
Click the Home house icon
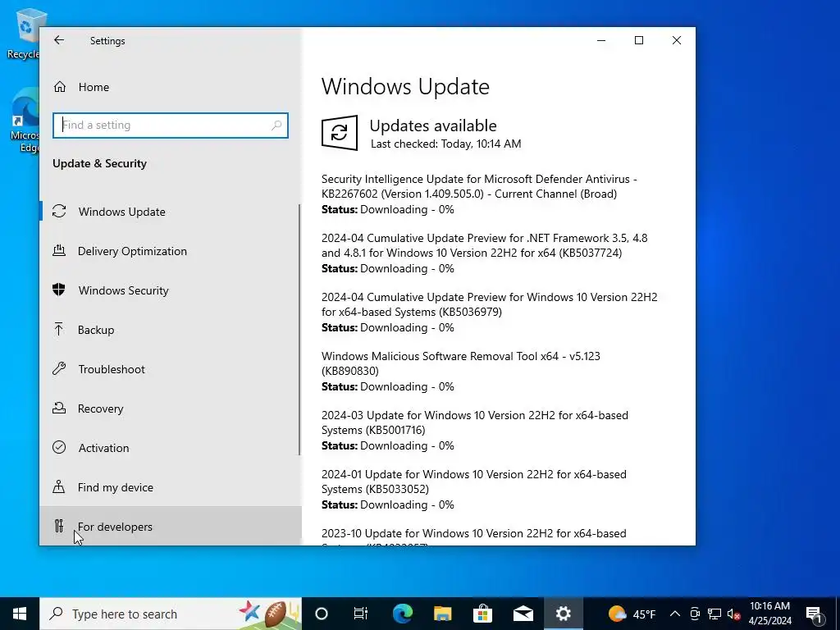(59, 87)
